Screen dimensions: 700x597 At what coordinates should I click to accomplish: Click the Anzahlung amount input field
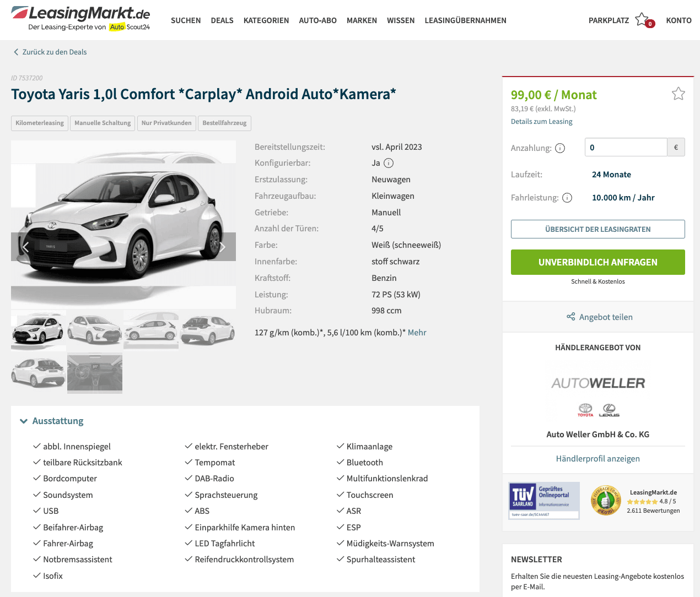pos(626,147)
